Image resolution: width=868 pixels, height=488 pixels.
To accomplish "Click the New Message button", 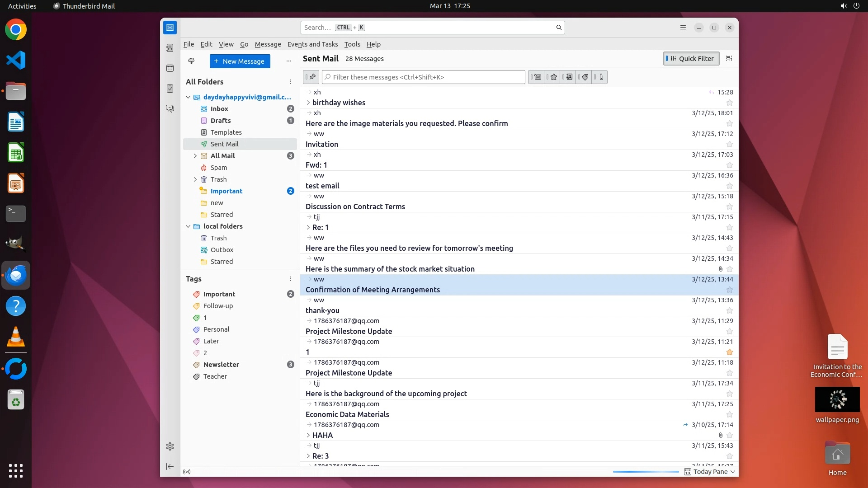I will tap(240, 61).
